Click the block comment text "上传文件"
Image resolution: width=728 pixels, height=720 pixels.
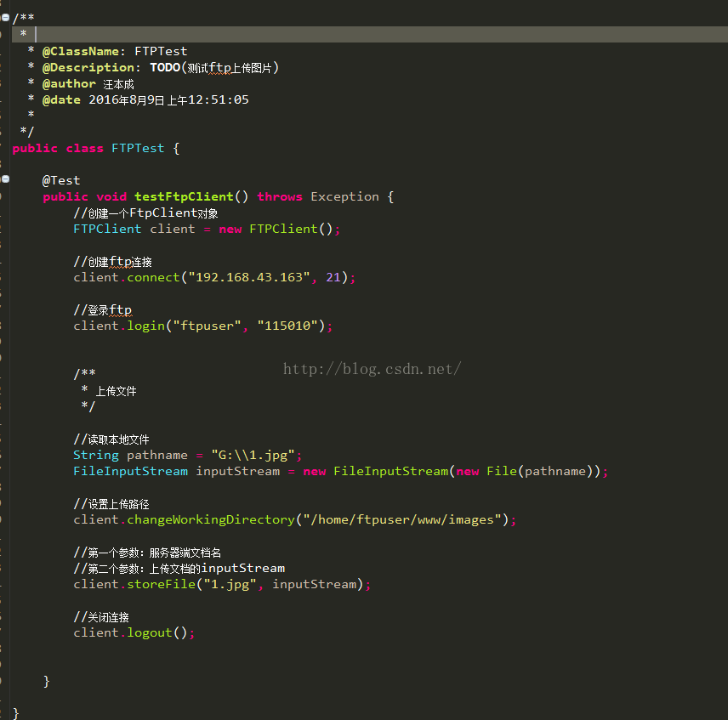(116, 391)
